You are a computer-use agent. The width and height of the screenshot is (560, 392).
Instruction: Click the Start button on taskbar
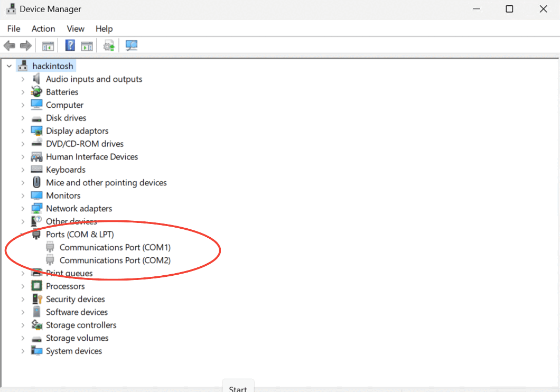tap(238, 388)
